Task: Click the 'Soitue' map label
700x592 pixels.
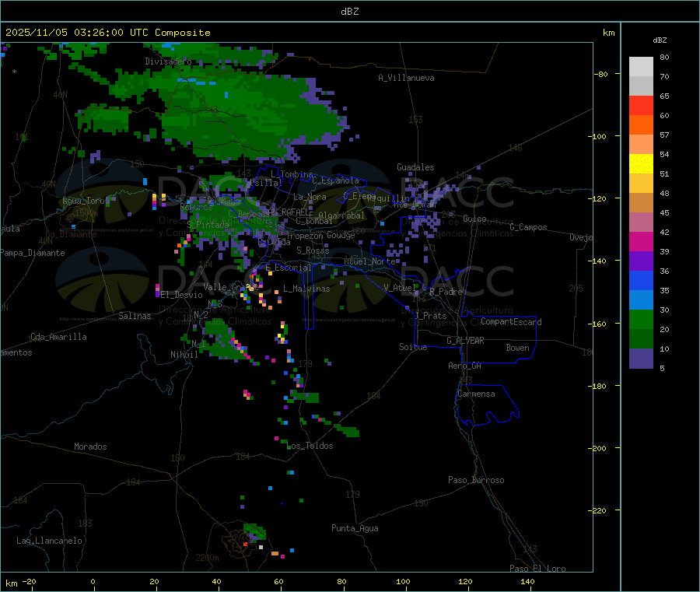Action: [413, 347]
